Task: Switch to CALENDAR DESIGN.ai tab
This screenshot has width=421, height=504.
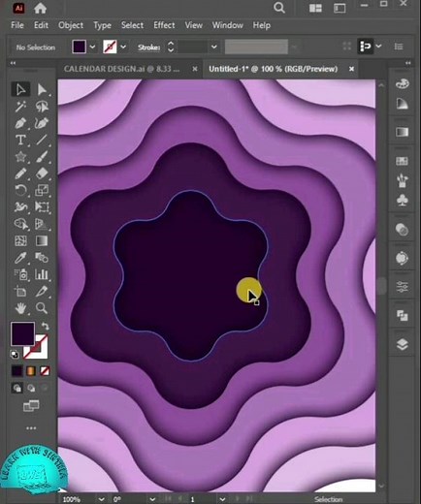Action: point(121,69)
